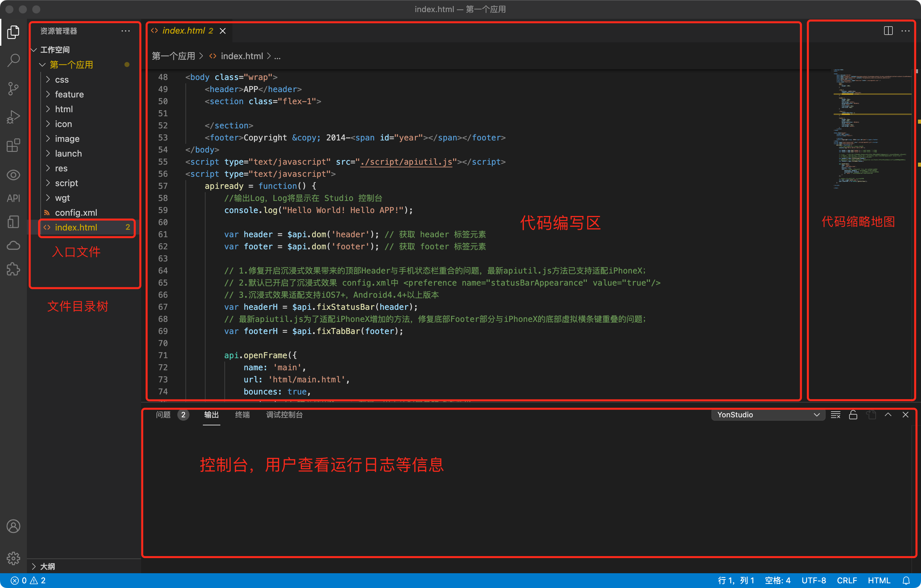Image resolution: width=921 pixels, height=588 pixels.
Task: Open the Extensions view icon
Action: pyautogui.click(x=13, y=145)
